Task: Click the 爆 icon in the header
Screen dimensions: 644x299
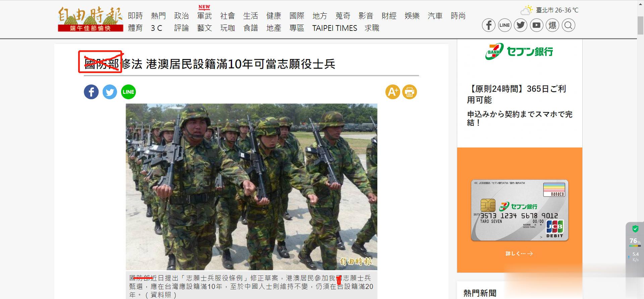Action: pos(552,25)
